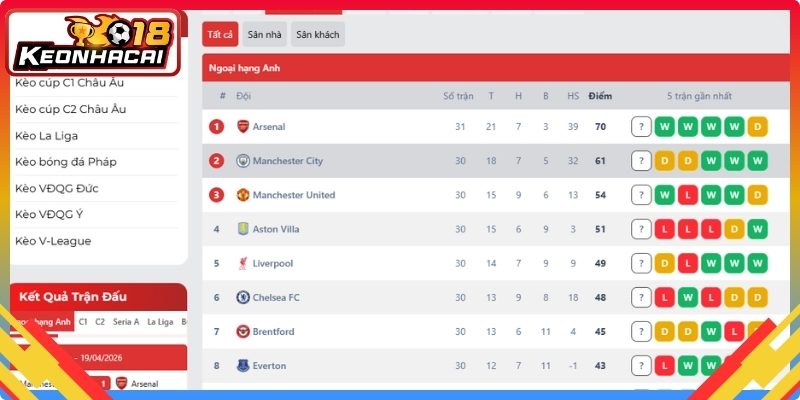Click the Chelsea FC crest icon
800x400 pixels.
pos(243,297)
